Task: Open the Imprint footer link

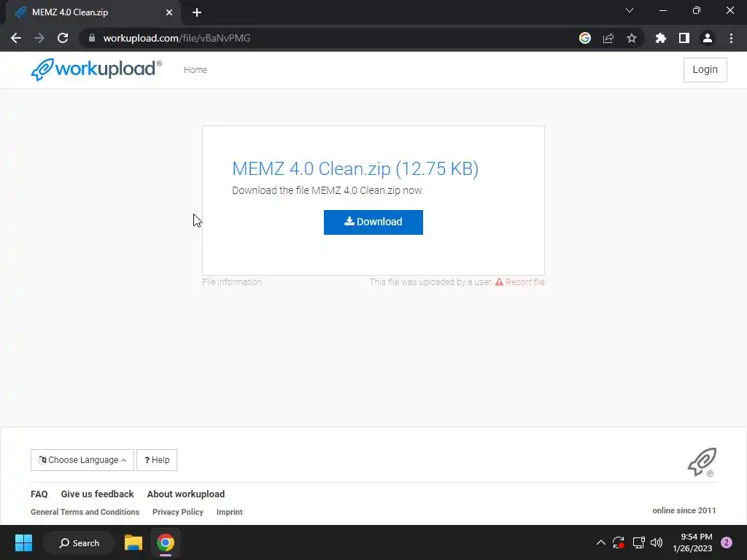Action: coord(230,512)
